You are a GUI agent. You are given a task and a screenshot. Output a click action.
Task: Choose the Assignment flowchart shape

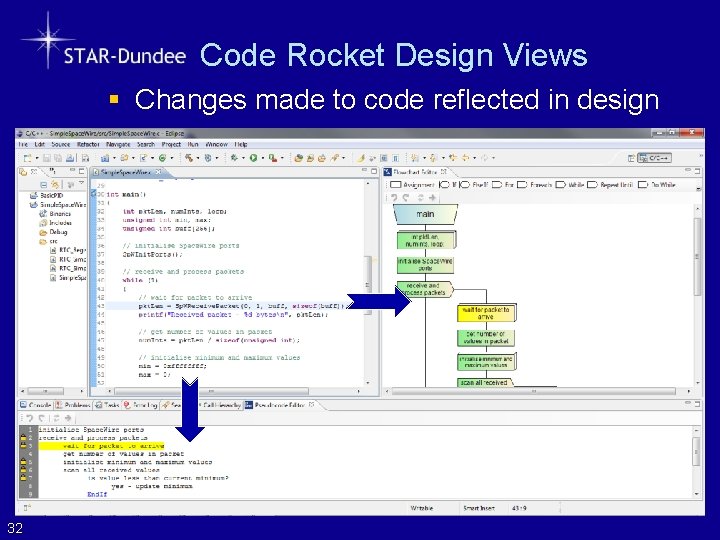(412, 185)
